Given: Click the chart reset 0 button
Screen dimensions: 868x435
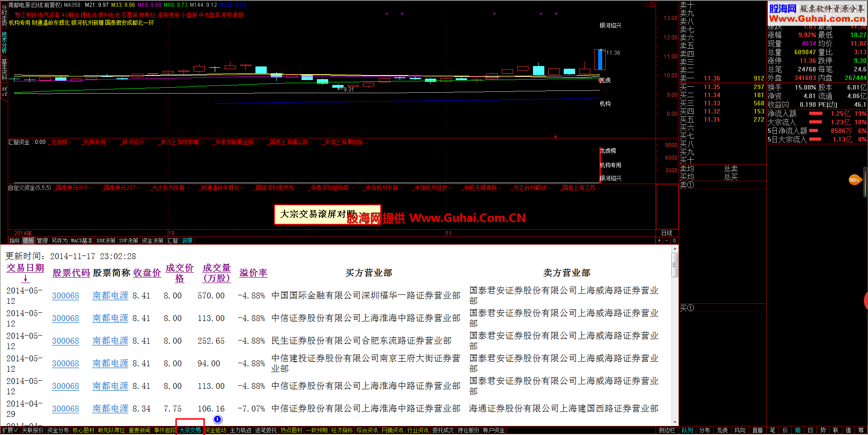Looking at the screenshot, I should [674, 241].
